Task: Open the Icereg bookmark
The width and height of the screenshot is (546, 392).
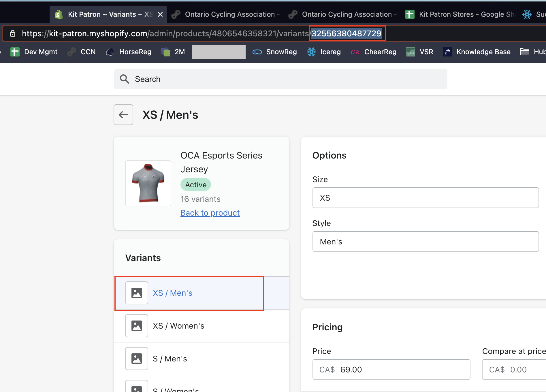Action: tap(324, 52)
